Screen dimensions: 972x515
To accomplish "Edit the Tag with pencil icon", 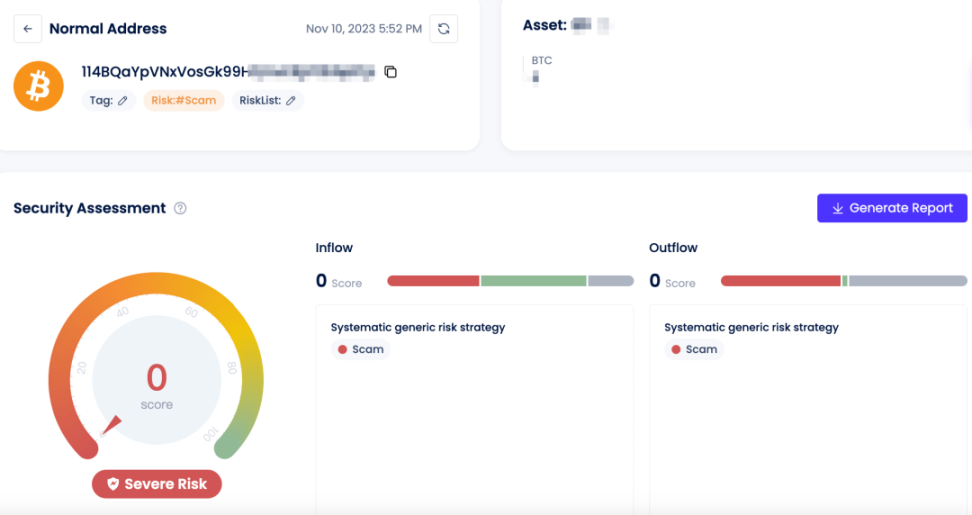I will 123,101.
